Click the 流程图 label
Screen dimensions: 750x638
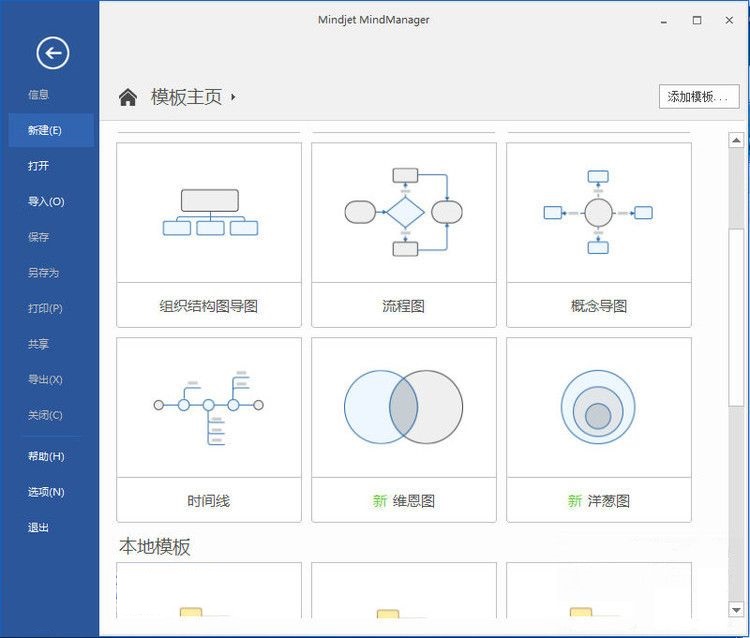(x=403, y=306)
